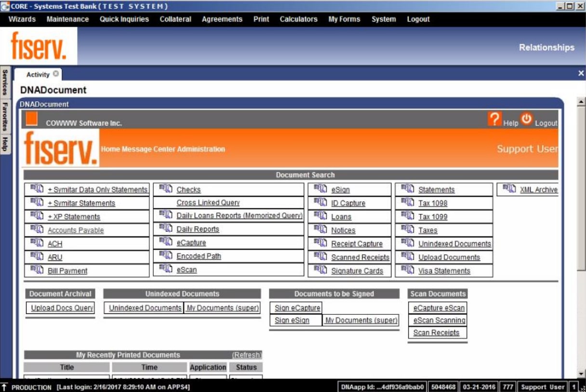Open the Collateral menu
586x392 pixels.
point(175,19)
